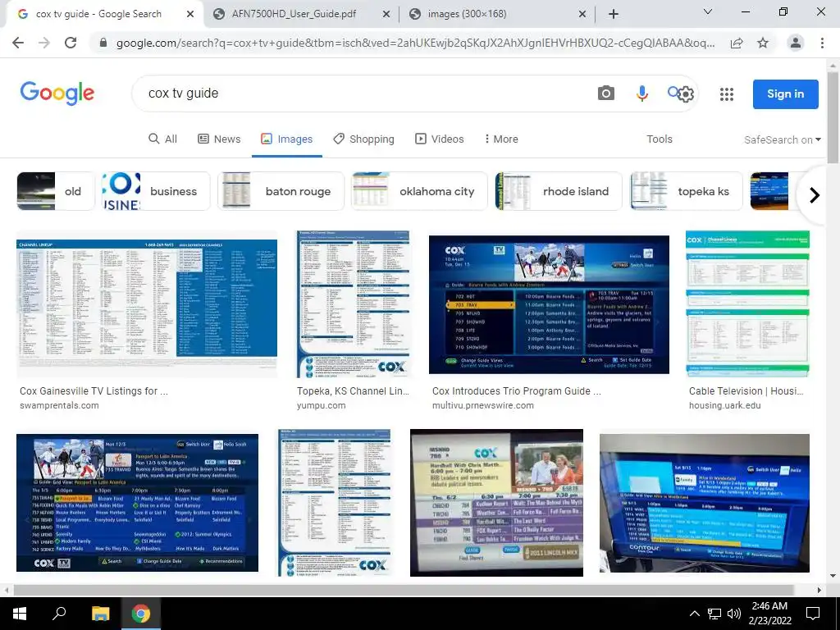Filter images by old chip
This screenshot has height=630, width=840.
56,191
